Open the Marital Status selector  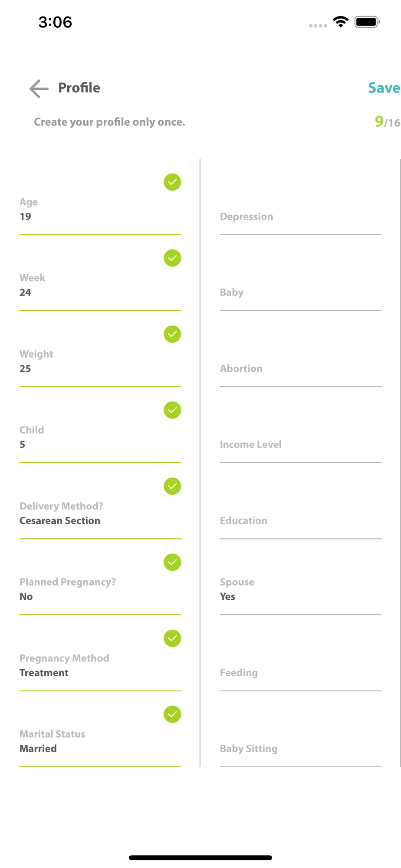[x=100, y=741]
